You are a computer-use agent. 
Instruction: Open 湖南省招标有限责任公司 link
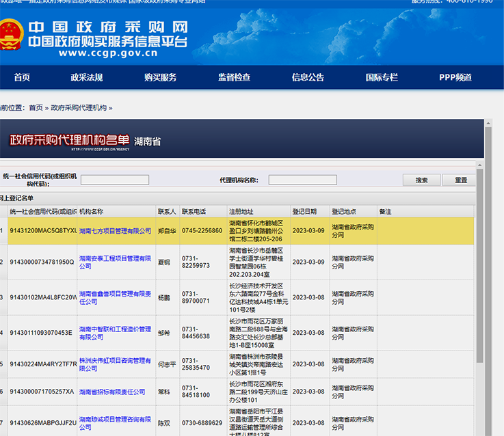click(x=112, y=392)
